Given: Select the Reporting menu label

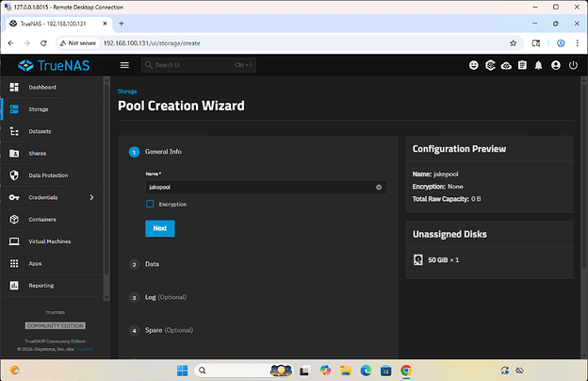Looking at the screenshot, I should [41, 286].
